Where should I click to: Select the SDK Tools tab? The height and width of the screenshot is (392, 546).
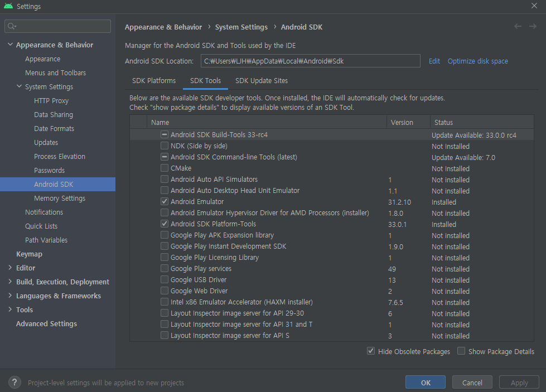pyautogui.click(x=205, y=80)
